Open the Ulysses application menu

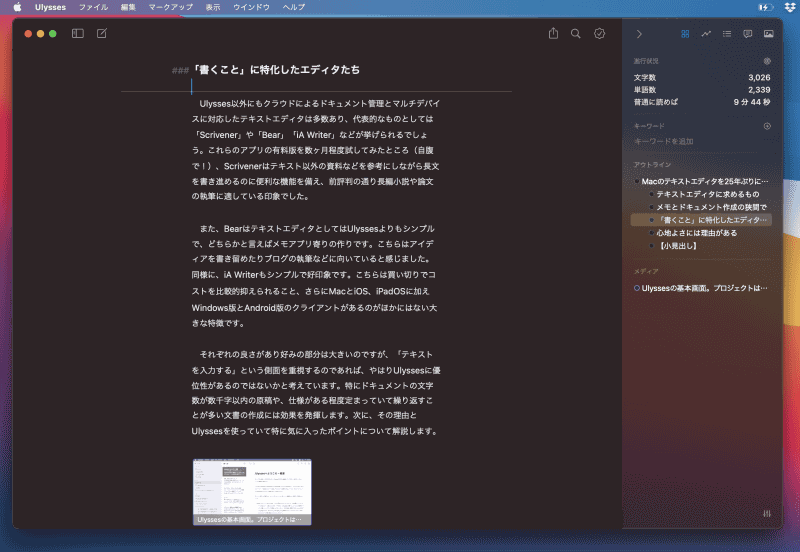[51, 7]
